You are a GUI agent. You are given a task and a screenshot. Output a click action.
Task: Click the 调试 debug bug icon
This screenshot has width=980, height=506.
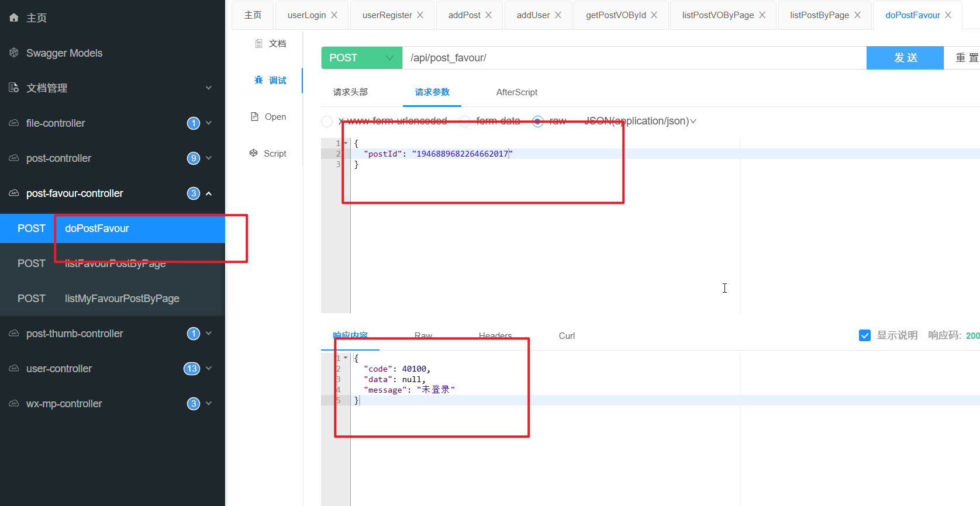[x=258, y=80]
